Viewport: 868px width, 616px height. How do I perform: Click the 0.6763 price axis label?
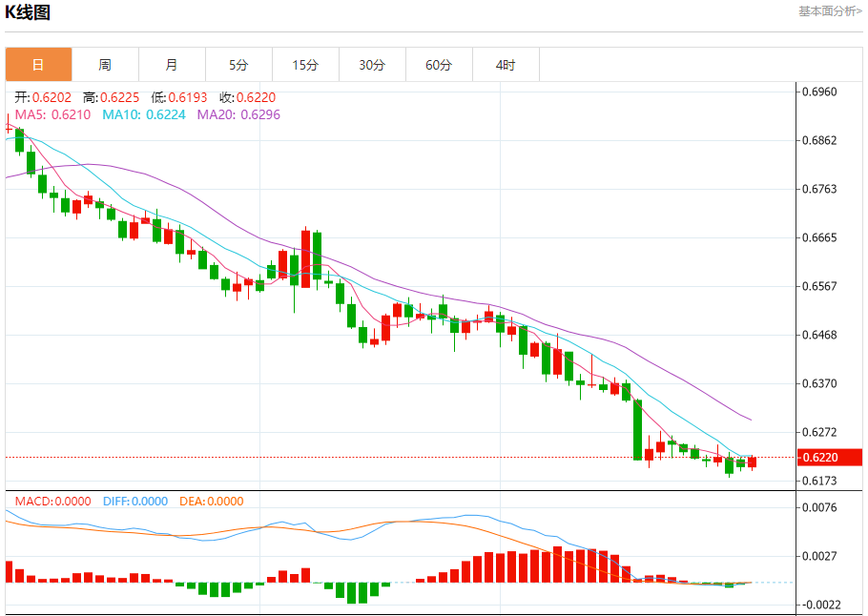click(820, 190)
